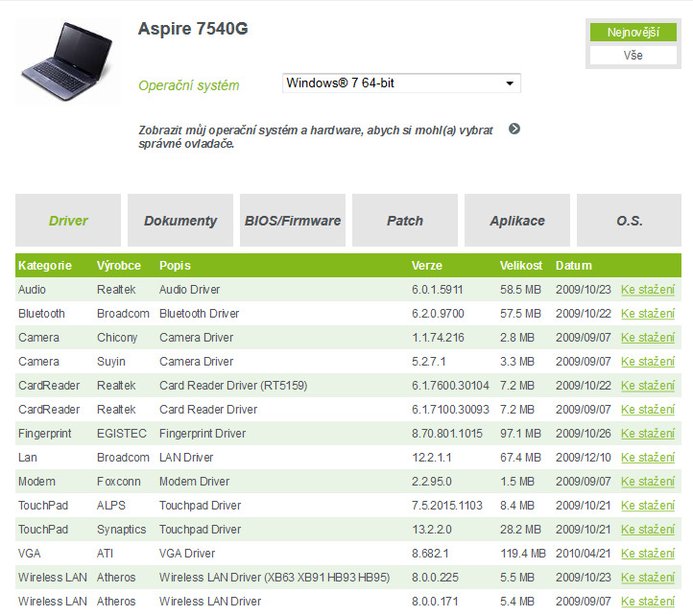Click the Bluetooth category cell
Viewport: 693px width, 616px height.
point(41,314)
